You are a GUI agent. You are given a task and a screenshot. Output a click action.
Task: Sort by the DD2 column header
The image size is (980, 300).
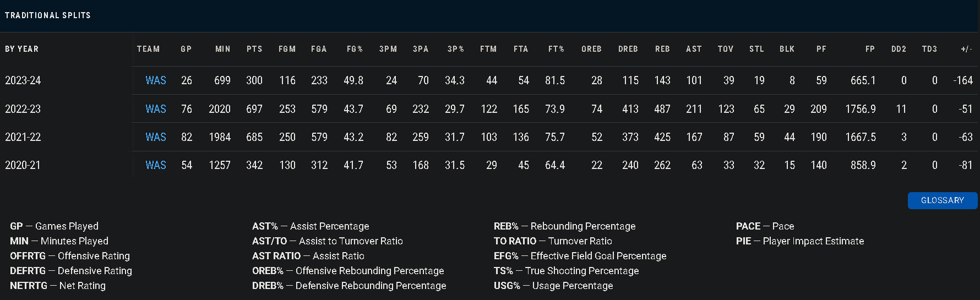tap(899, 49)
